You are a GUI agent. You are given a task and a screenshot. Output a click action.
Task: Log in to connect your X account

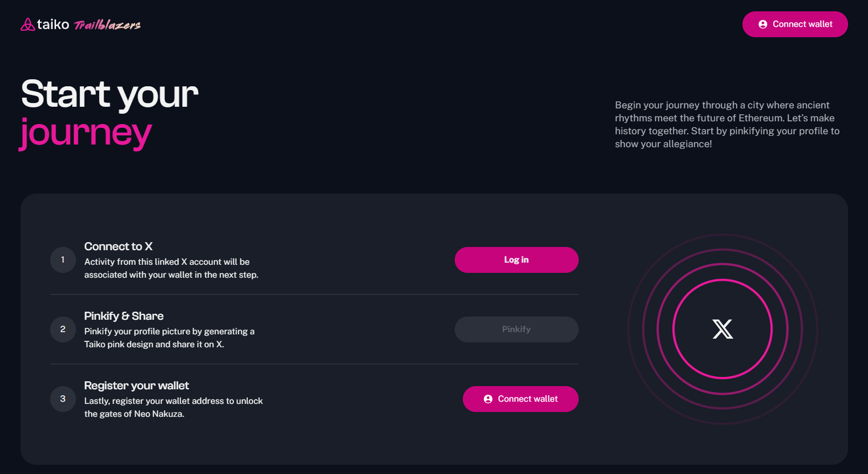(517, 260)
